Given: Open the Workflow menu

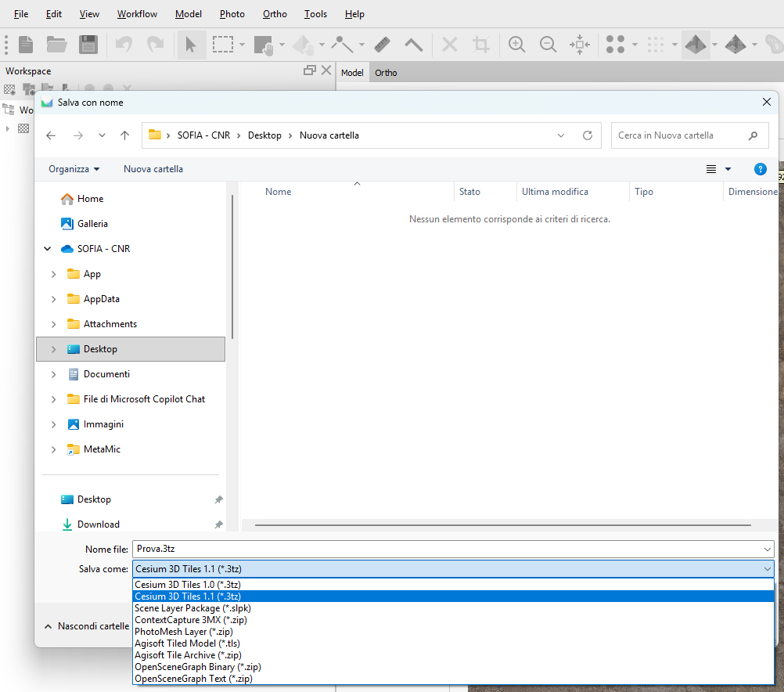Looking at the screenshot, I should (137, 14).
